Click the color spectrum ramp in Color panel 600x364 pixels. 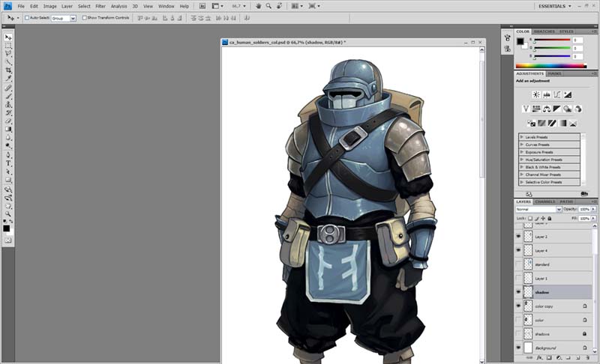coord(550,66)
